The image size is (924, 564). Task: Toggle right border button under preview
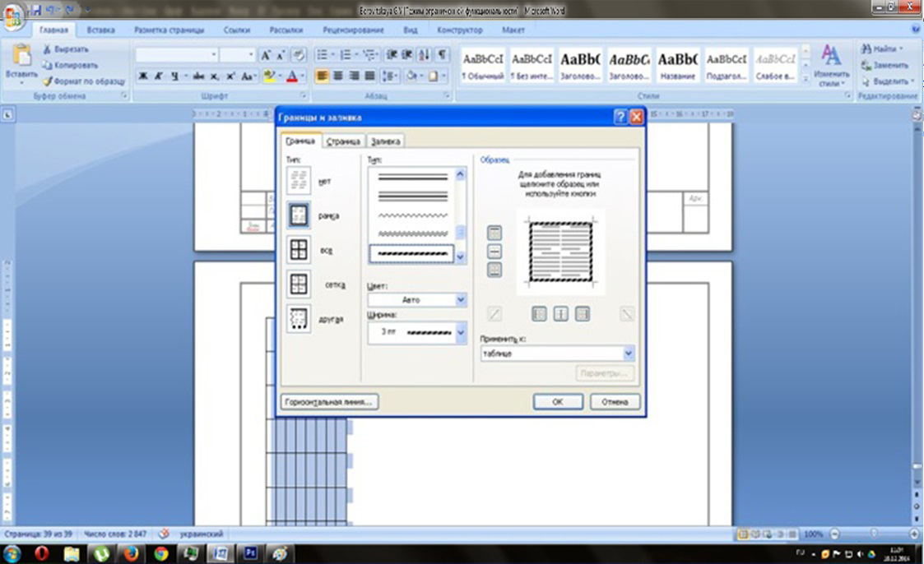(583, 314)
